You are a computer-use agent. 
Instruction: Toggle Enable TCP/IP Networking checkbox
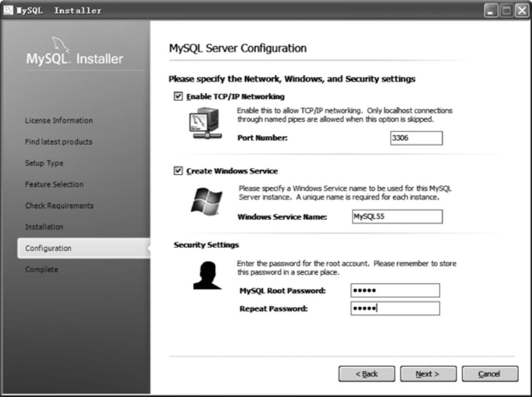click(x=178, y=97)
